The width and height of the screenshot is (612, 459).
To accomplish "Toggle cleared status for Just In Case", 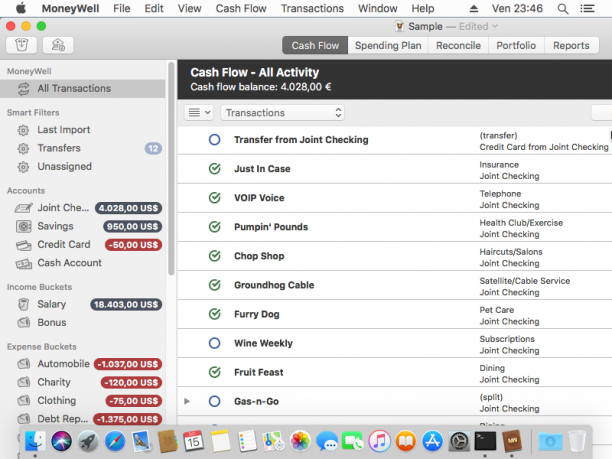I will coord(215,169).
